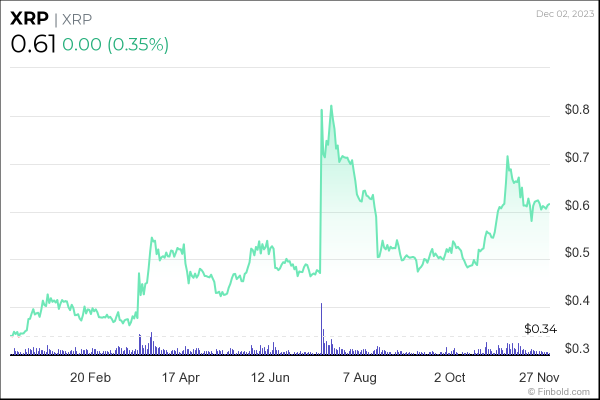Select the 7 Aug date marker
Viewport: 600px width, 400px height.
coord(360,377)
